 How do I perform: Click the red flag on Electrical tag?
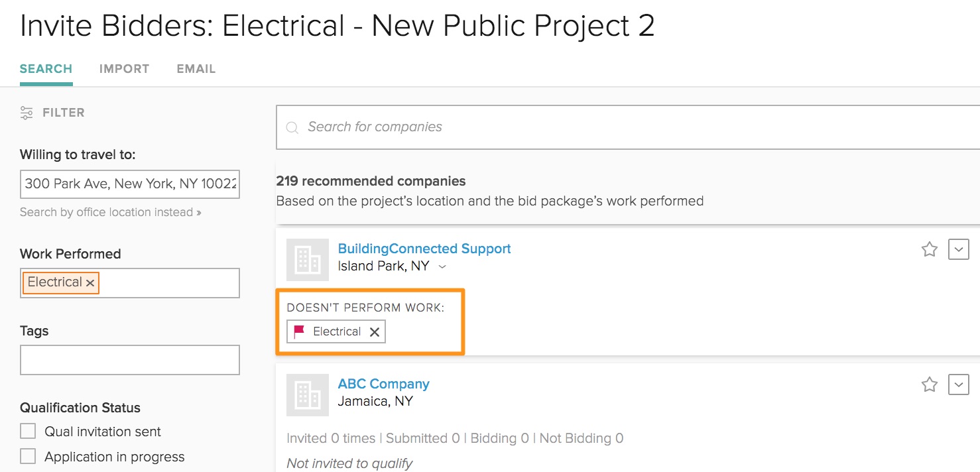tap(299, 331)
